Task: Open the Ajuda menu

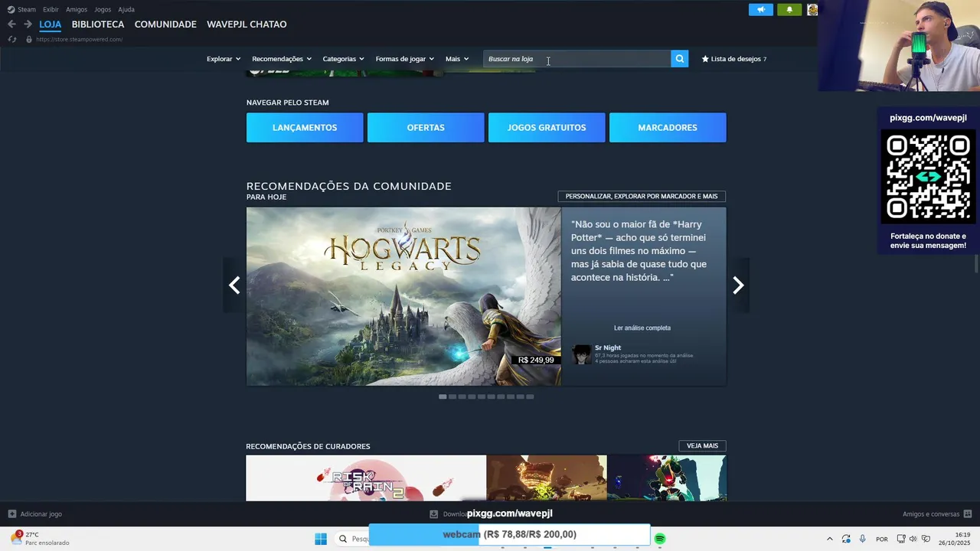Action: pyautogui.click(x=126, y=9)
